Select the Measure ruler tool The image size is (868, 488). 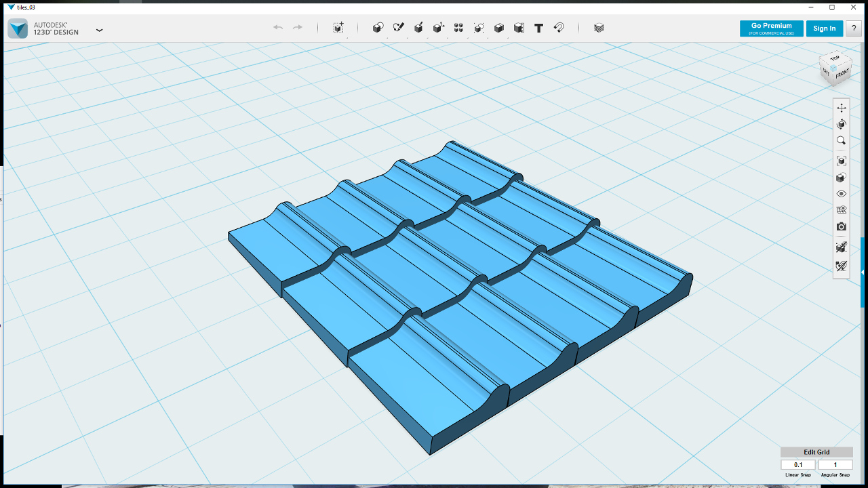519,28
